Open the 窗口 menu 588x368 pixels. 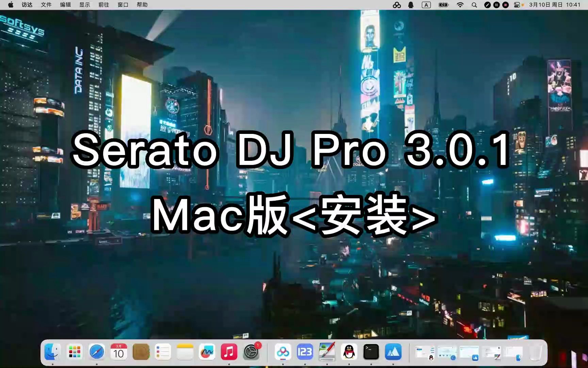click(123, 5)
